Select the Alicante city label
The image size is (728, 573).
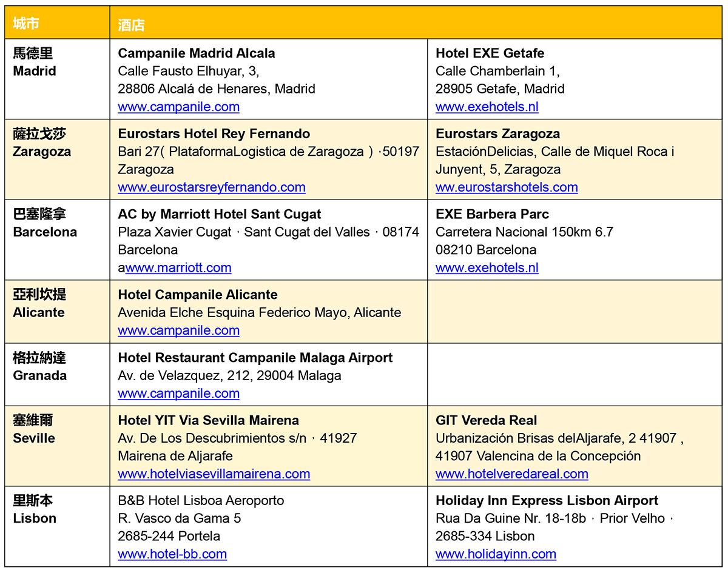point(39,312)
